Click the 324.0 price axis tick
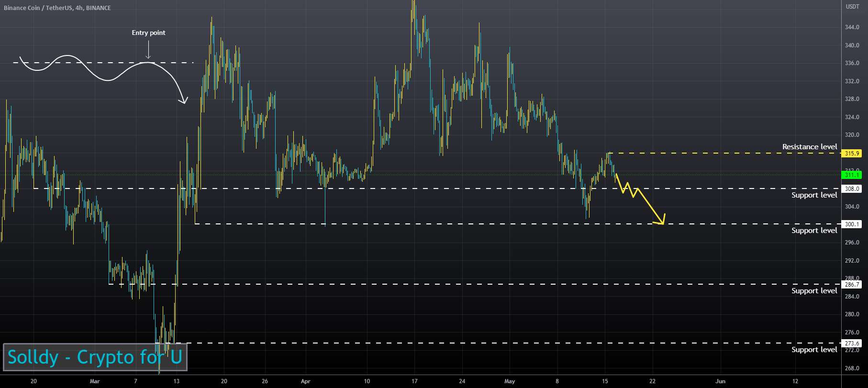 click(852, 117)
